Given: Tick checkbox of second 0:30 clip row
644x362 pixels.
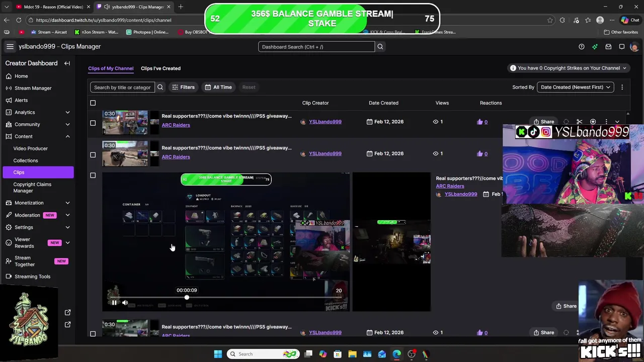Looking at the screenshot, I should pos(93,154).
